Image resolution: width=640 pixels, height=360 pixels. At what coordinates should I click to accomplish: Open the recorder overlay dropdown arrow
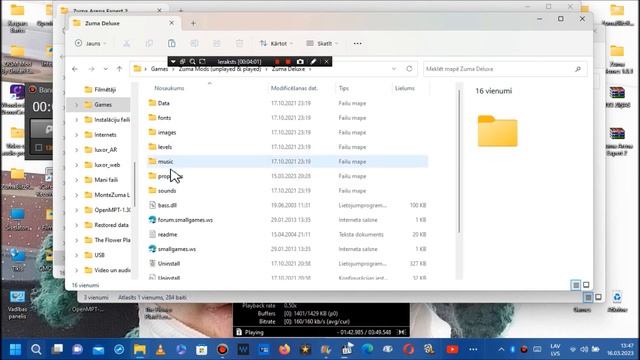173,62
